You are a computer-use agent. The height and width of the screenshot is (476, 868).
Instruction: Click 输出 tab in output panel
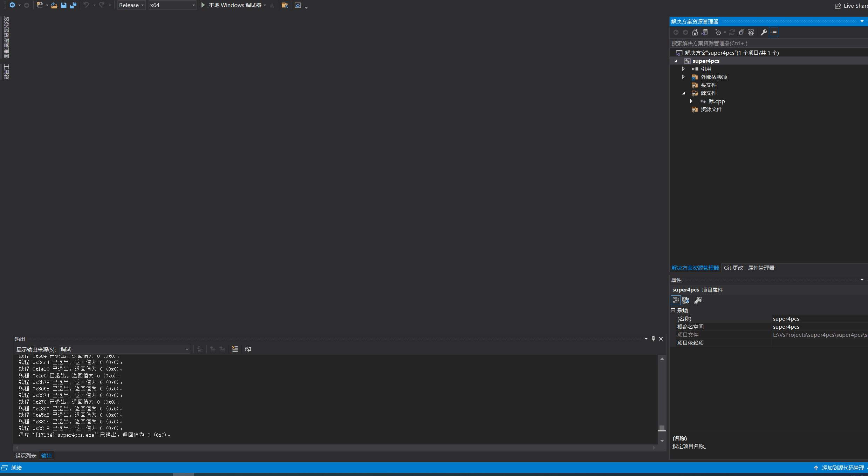tap(46, 456)
